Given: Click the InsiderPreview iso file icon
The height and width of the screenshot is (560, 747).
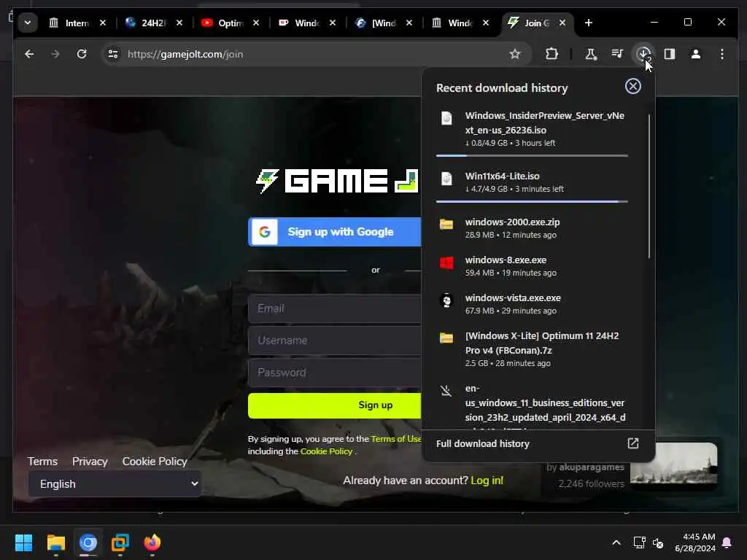Looking at the screenshot, I should point(446,117).
